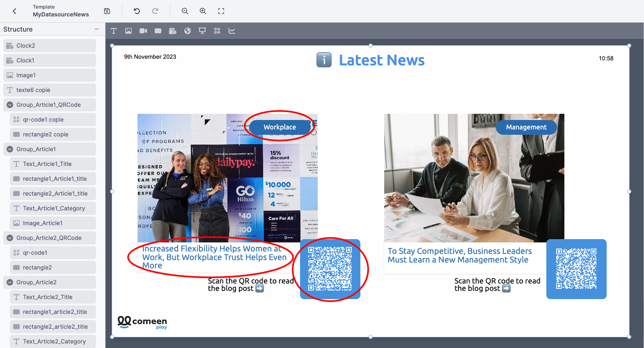The image size is (644, 348).
Task: Click the MyDatasourceNews template title
Action: 61,14
